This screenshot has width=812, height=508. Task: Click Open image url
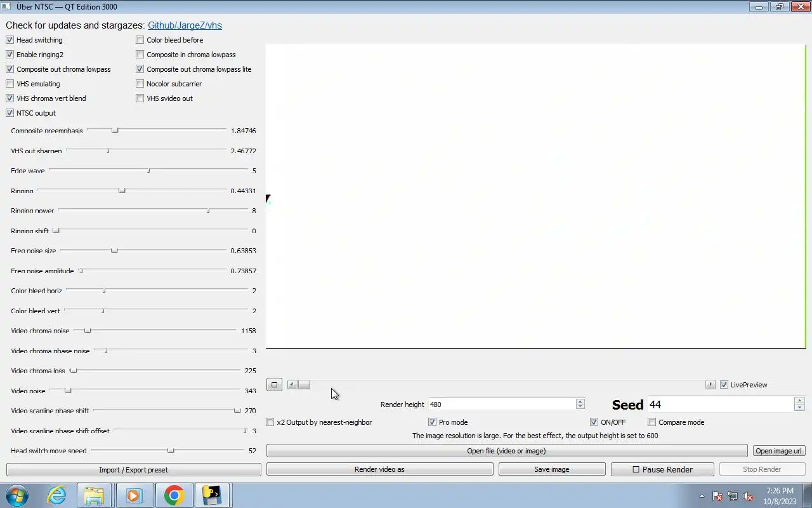click(778, 451)
